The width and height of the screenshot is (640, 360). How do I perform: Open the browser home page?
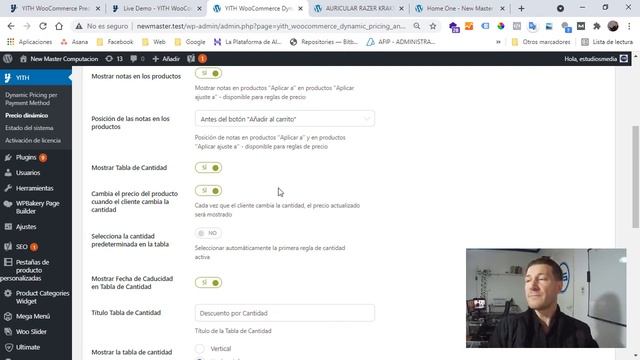[x=59, y=26]
